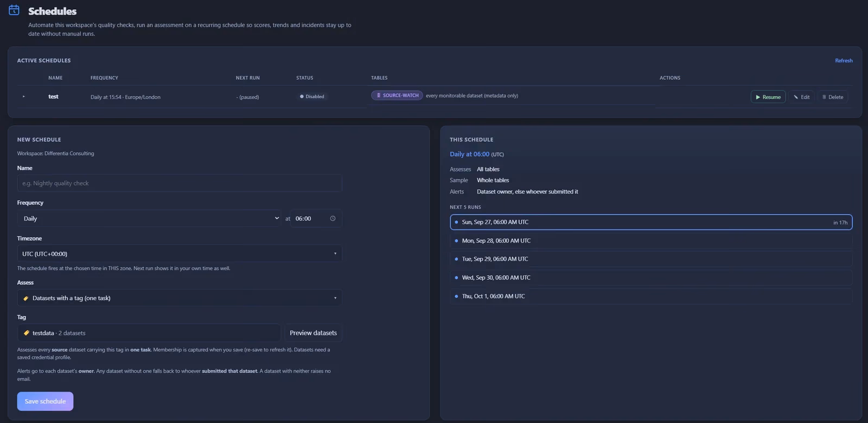Click the clock icon in the time field

[x=333, y=219]
